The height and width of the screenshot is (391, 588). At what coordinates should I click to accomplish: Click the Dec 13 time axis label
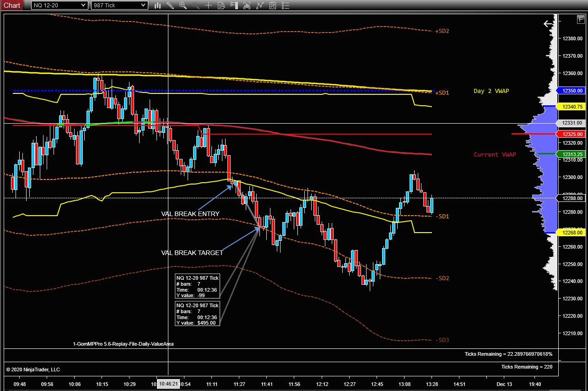(504, 384)
